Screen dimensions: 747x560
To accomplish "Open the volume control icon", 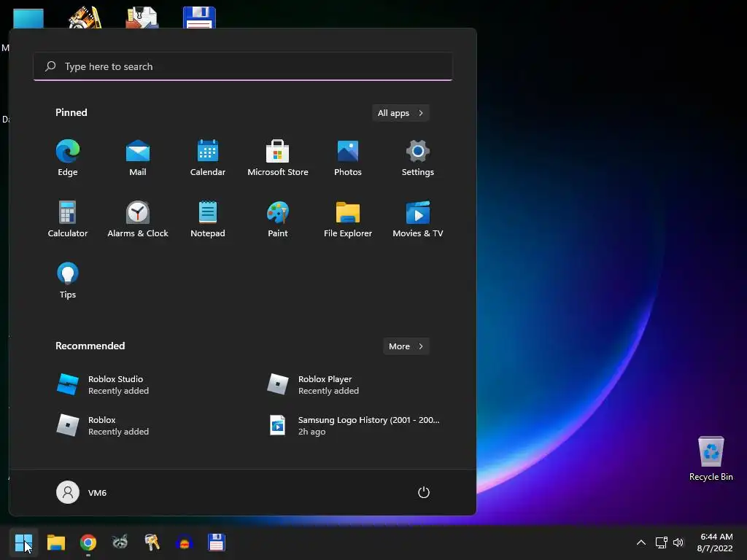I will pyautogui.click(x=678, y=542).
